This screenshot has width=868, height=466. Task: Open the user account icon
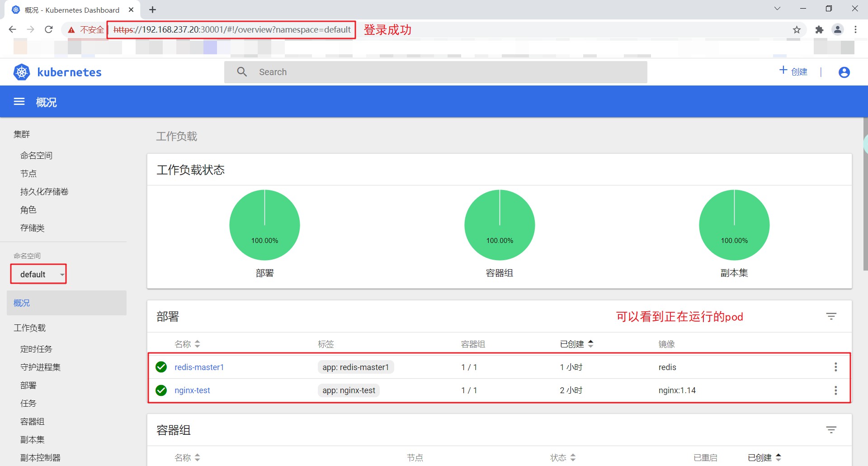[x=844, y=72]
